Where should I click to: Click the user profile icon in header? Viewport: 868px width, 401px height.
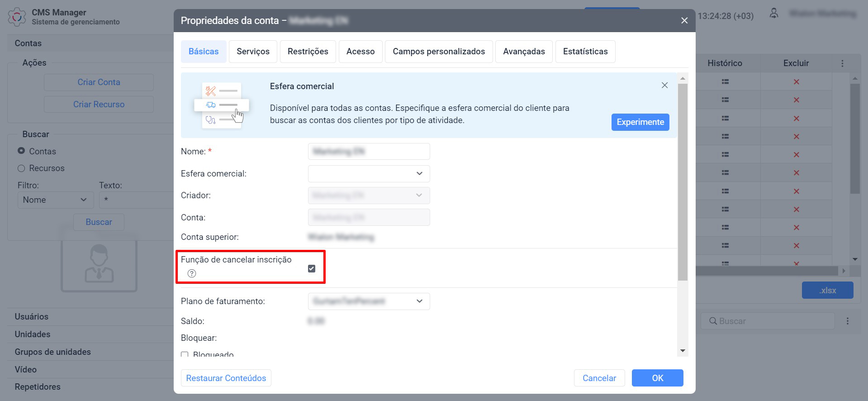click(x=774, y=14)
